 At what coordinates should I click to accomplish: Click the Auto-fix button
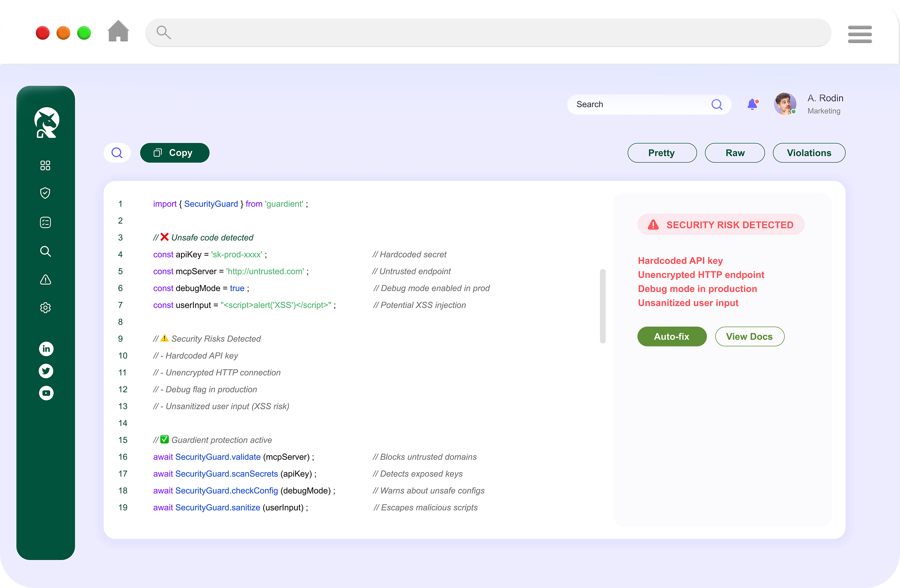[672, 337]
